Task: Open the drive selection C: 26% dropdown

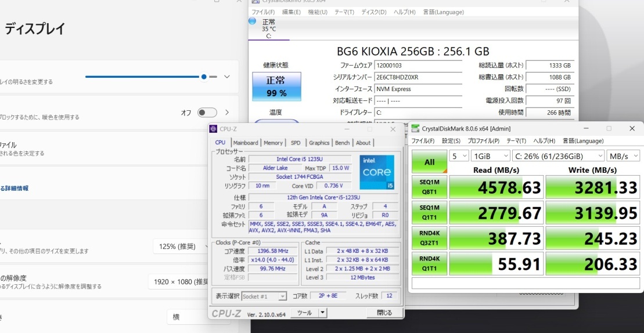Action: (x=558, y=156)
